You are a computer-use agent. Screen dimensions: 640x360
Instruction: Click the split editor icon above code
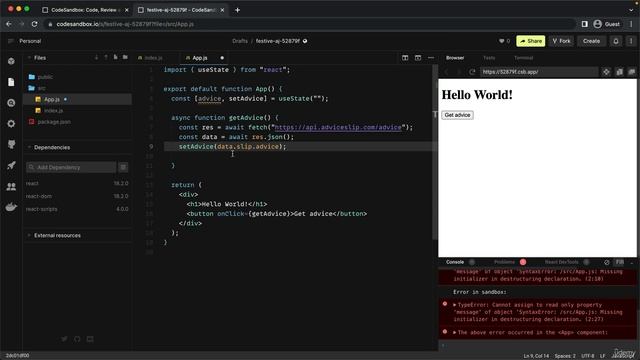[x=405, y=58]
